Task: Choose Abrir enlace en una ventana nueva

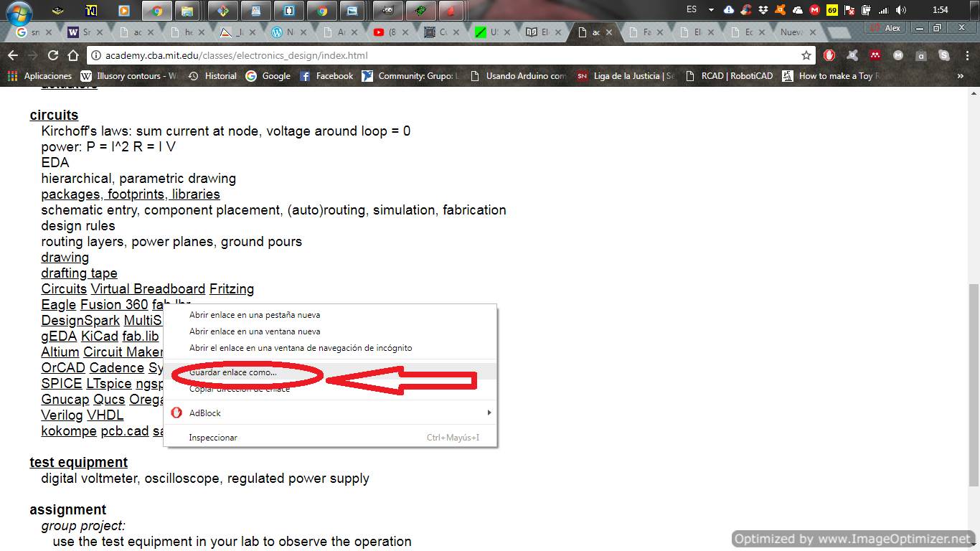Action: click(255, 331)
